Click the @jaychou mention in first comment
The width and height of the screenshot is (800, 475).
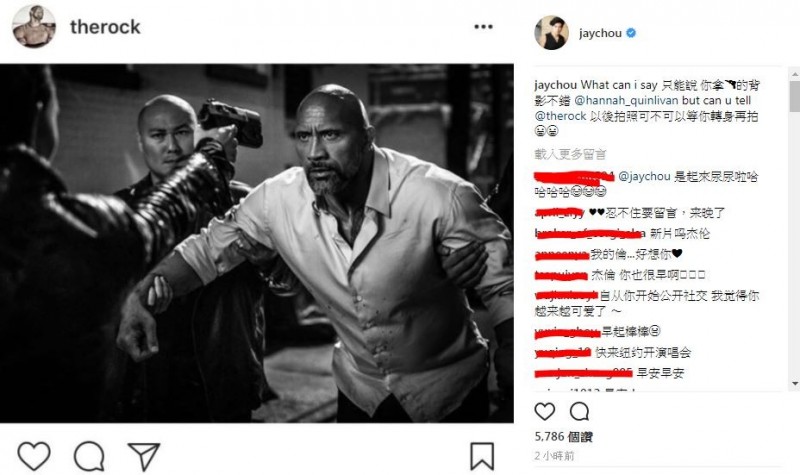click(644, 177)
